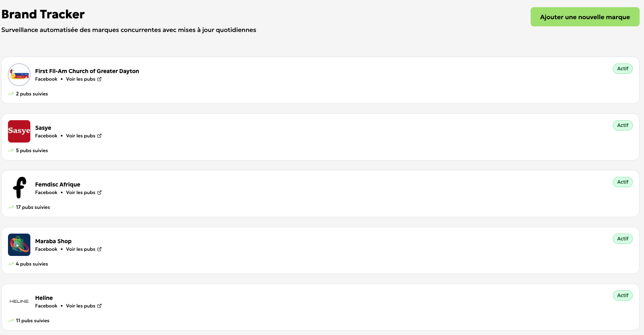Click trend icon beside 2 pubs suivies
This screenshot has width=644, height=335.
point(11,94)
